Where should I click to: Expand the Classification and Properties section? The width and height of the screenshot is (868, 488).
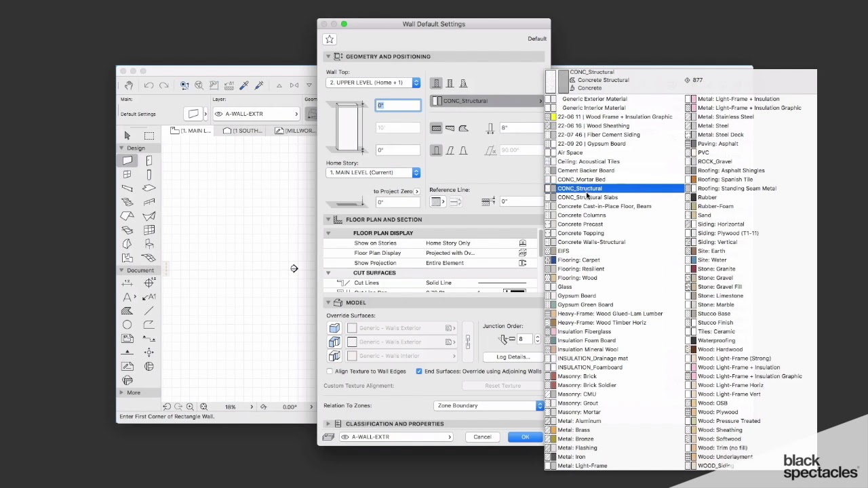(328, 424)
